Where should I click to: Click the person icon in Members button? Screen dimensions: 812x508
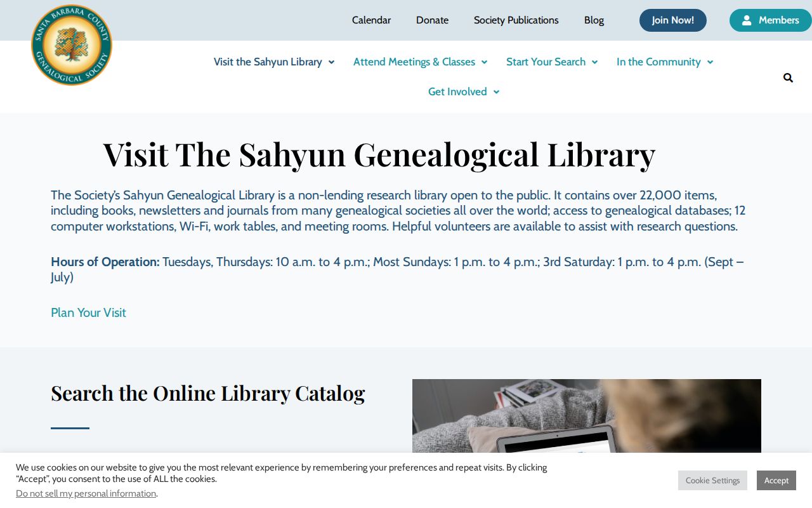pos(747,20)
